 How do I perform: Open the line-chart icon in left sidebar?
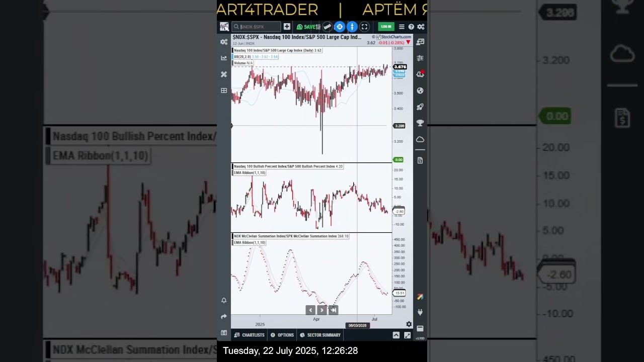coord(224,58)
